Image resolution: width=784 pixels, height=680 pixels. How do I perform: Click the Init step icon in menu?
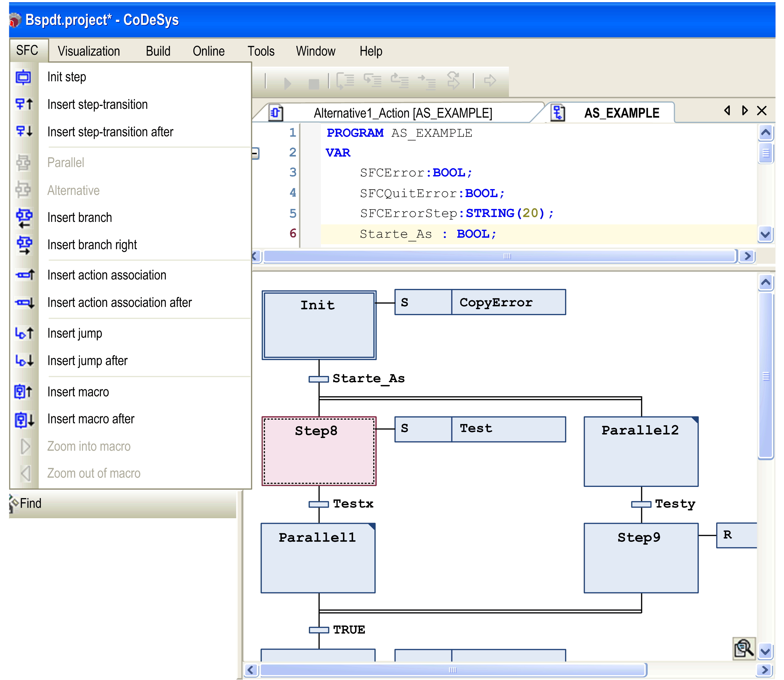tap(23, 77)
